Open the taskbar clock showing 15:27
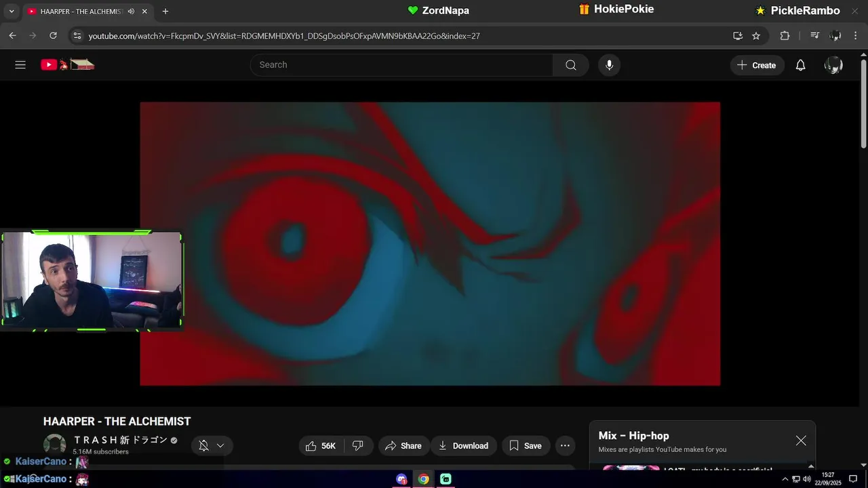The width and height of the screenshot is (868, 488). [828, 479]
